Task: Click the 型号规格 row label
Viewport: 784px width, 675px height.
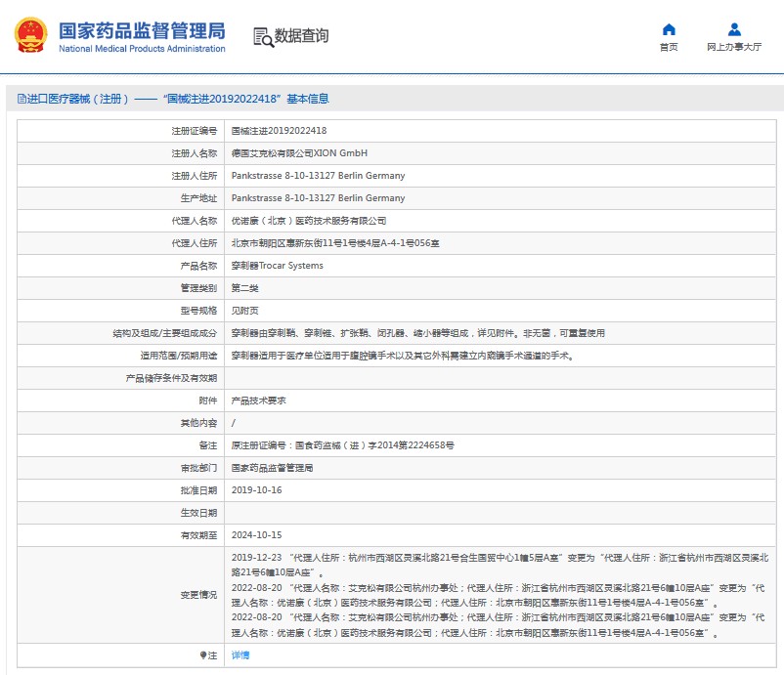Action: (x=199, y=311)
